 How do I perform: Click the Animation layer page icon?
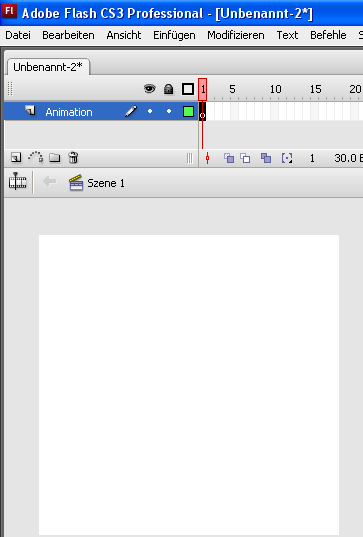pos(30,110)
